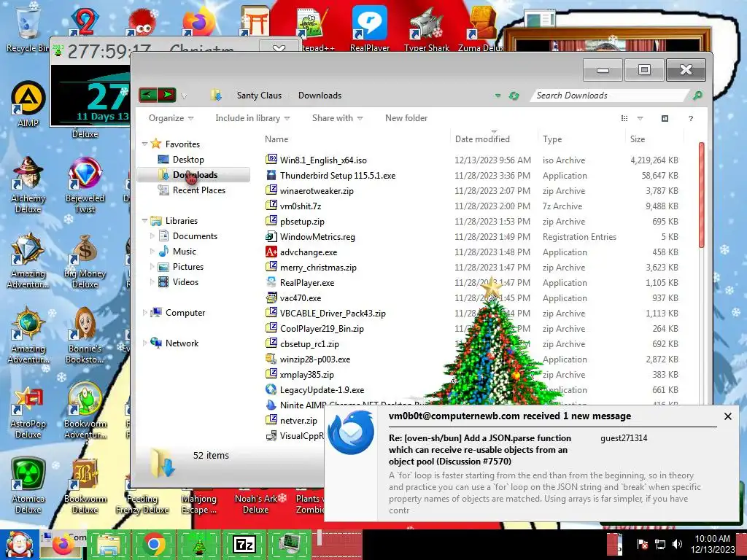
Task: Select Recent Places in Favorites
Action: pyautogui.click(x=198, y=190)
